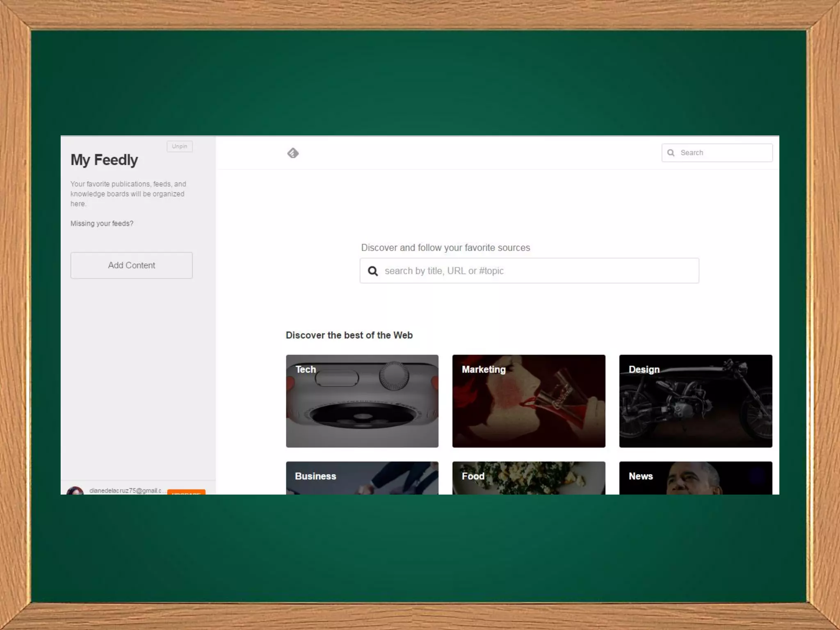The image size is (840, 630).
Task: Click the Feedly logo icon
Action: pos(293,153)
